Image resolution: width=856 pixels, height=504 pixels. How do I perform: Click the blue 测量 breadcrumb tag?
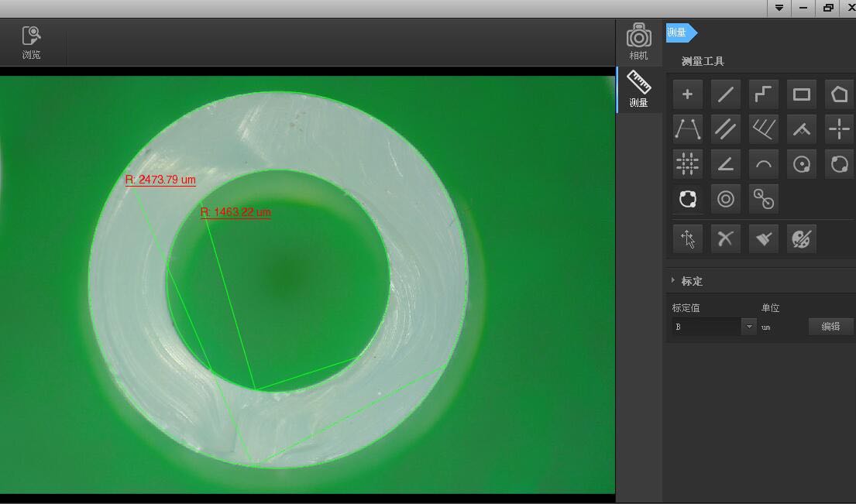point(681,33)
